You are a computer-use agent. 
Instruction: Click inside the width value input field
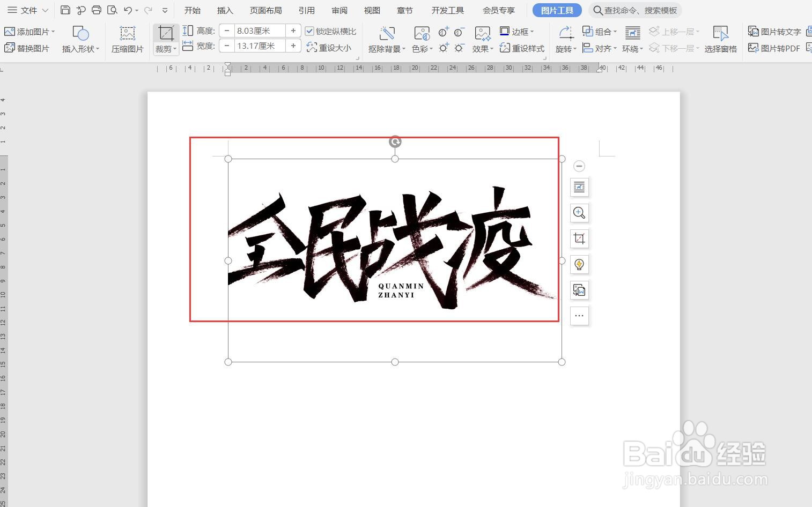pyautogui.click(x=260, y=46)
